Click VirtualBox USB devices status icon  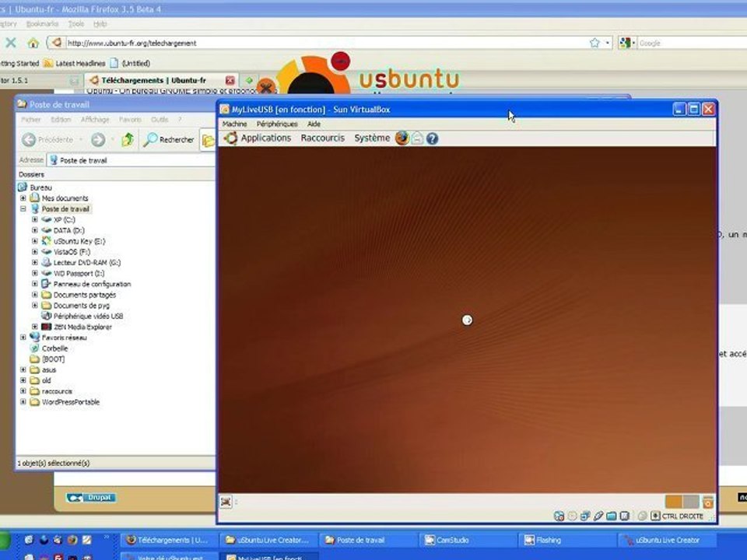pos(599,516)
